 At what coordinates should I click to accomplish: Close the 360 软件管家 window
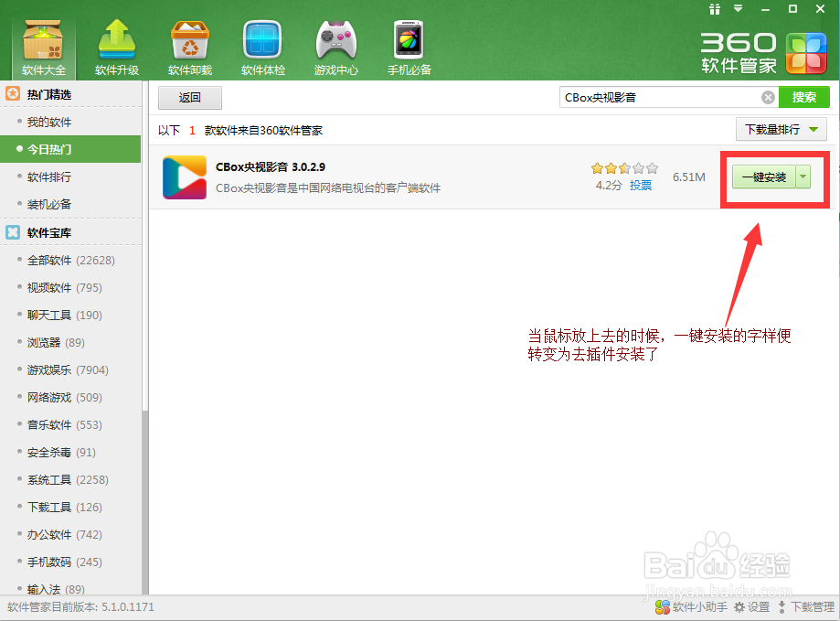tap(820, 8)
